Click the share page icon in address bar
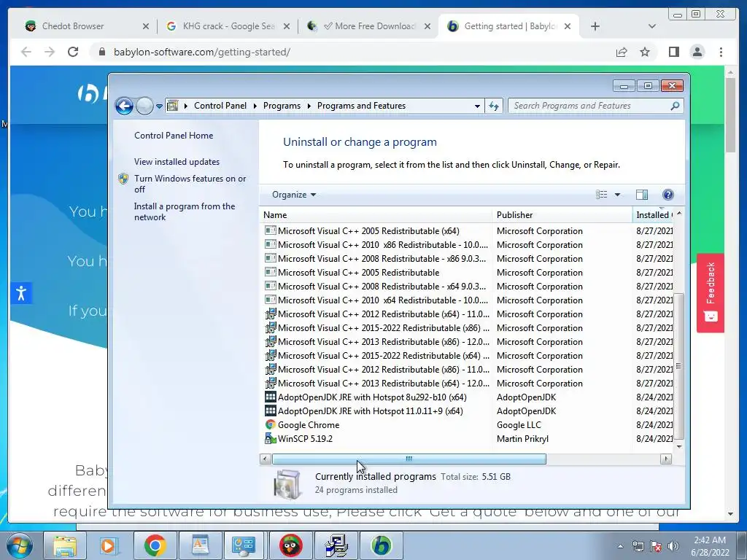This screenshot has width=747, height=560. (x=622, y=52)
